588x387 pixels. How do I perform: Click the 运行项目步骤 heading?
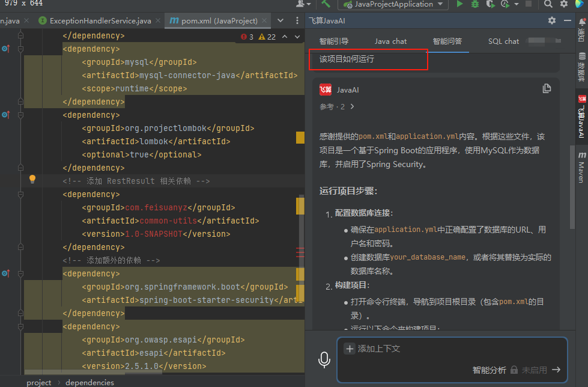(x=348, y=191)
